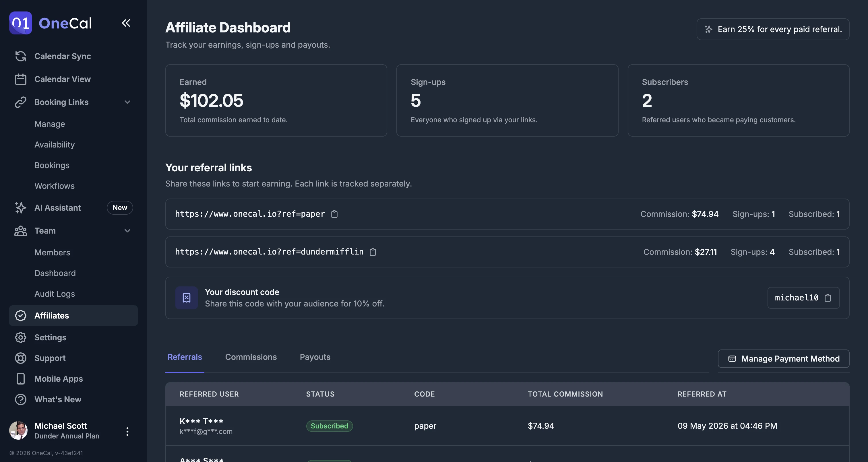Click the Calendar Sync icon

coord(21,56)
